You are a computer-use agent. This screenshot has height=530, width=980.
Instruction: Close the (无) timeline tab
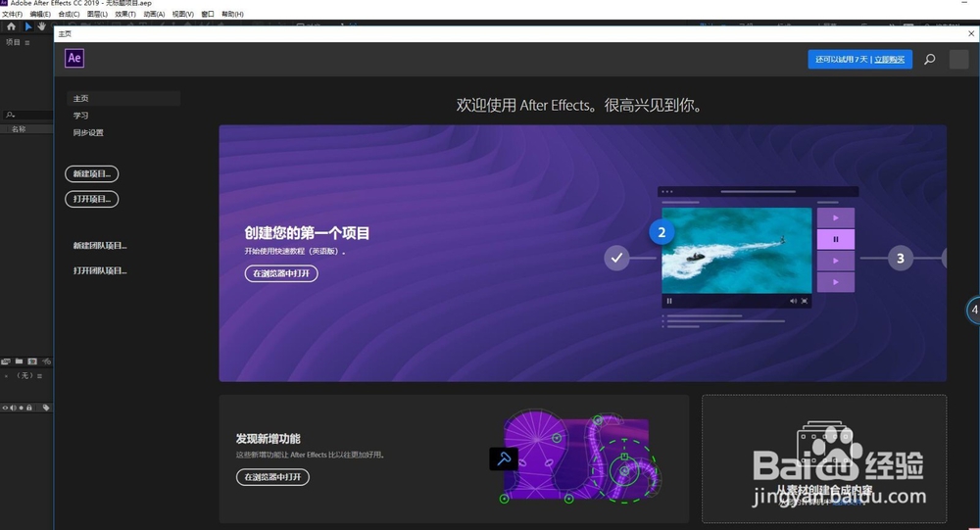[6, 376]
